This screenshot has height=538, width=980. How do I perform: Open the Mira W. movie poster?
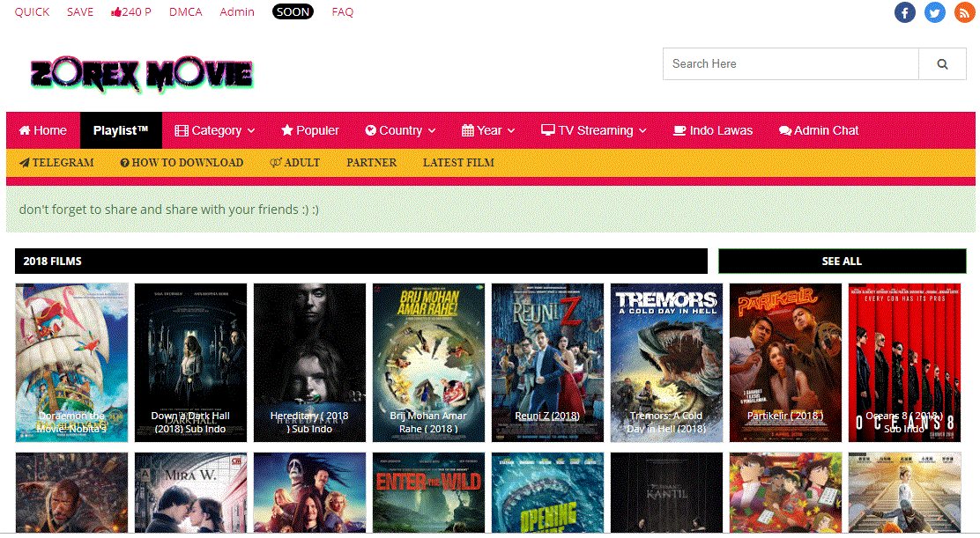(x=190, y=492)
